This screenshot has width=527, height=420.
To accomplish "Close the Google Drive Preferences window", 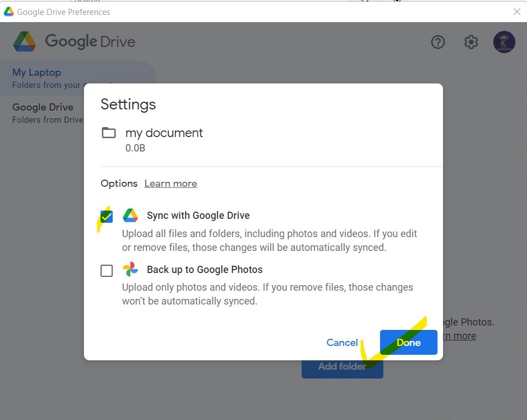I will 517,12.
